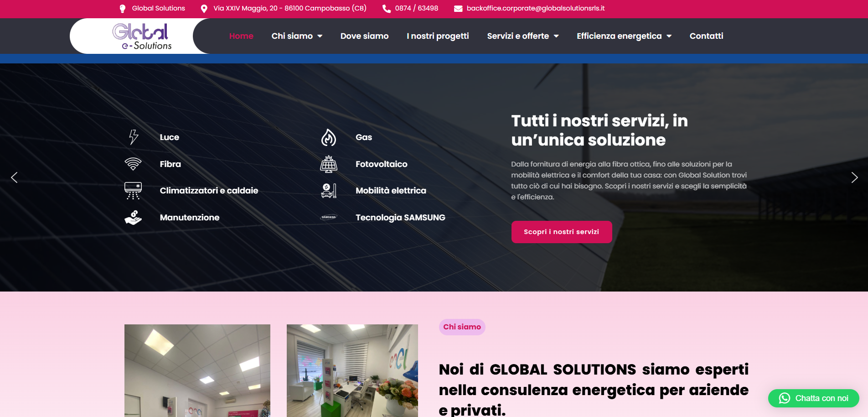Click the Wi-Fi Fibra icon
Viewport: 868px width, 417px height.
133,164
